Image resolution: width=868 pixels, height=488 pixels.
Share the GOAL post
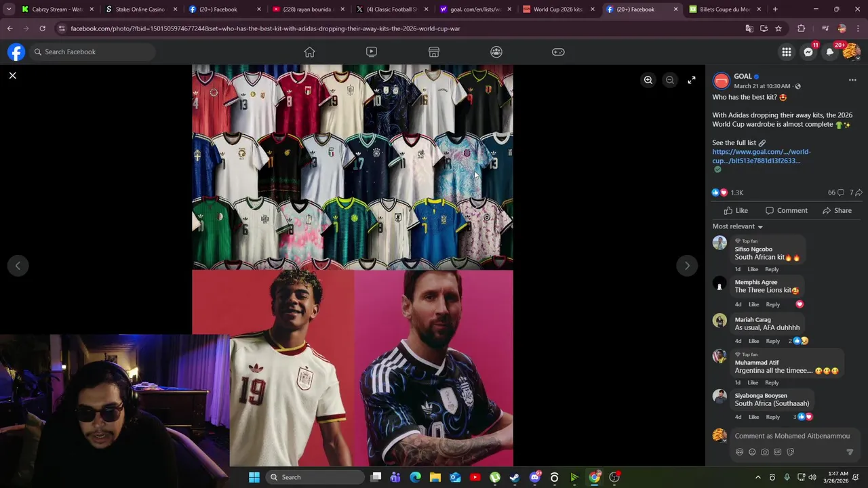[837, 211]
